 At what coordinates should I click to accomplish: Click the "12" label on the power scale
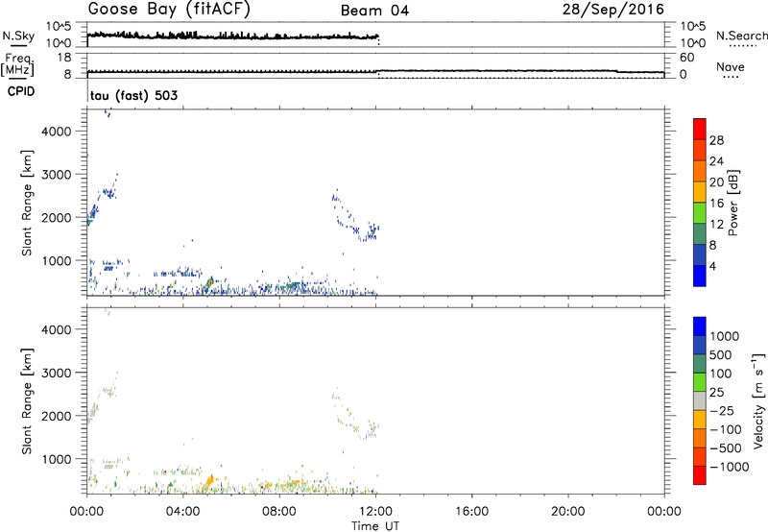click(716, 225)
